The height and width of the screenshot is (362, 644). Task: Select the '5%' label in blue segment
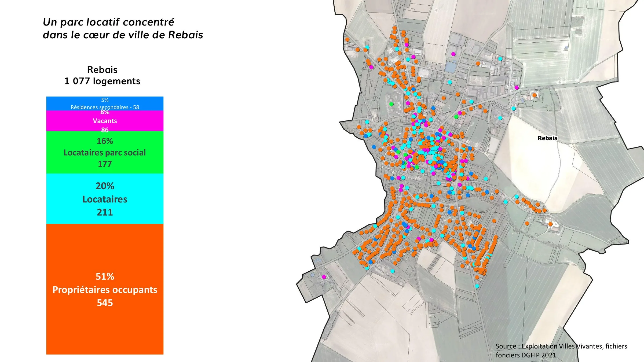(x=105, y=100)
